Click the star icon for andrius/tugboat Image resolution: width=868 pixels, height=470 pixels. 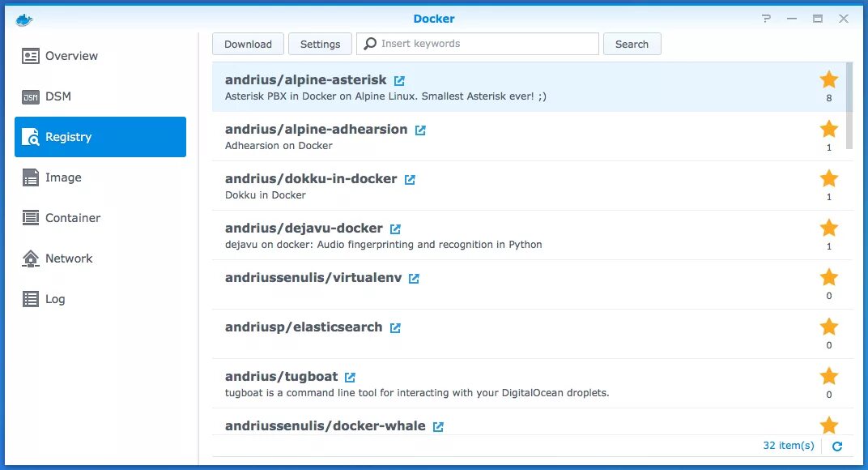(828, 376)
